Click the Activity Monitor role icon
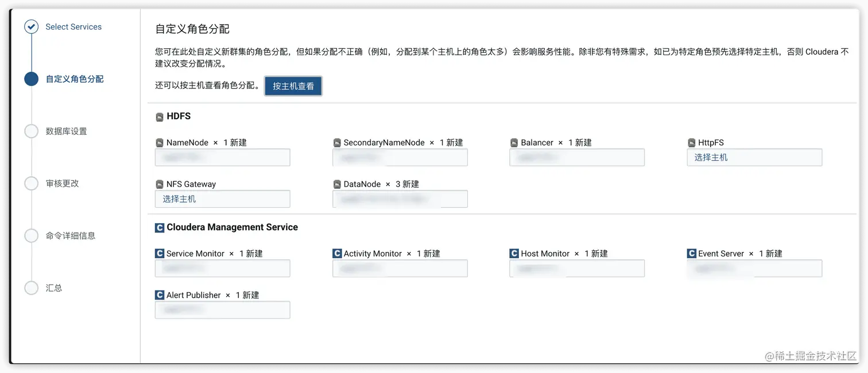The image size is (868, 373). coord(337,254)
